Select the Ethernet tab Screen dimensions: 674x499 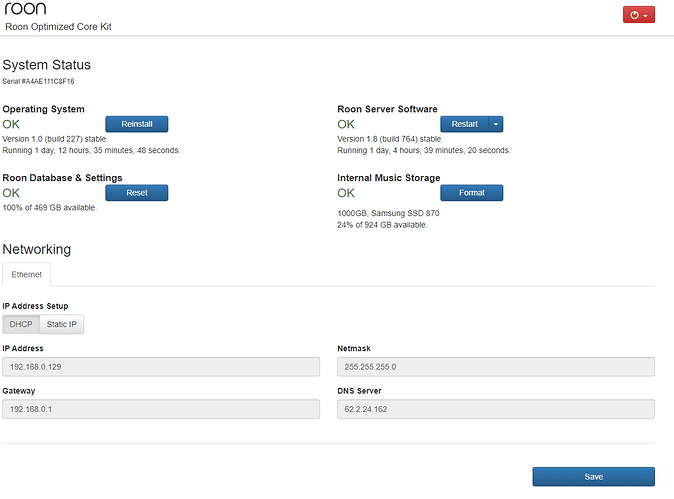point(27,275)
